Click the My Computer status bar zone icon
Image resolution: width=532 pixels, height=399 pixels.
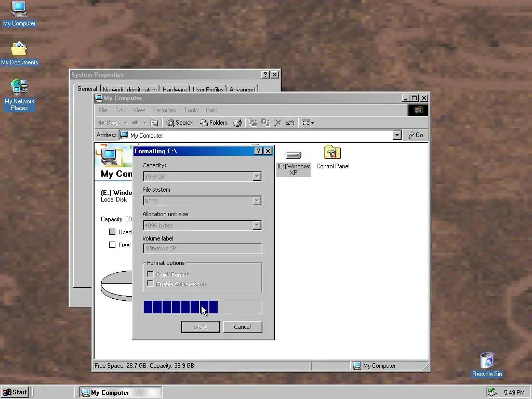tap(356, 366)
